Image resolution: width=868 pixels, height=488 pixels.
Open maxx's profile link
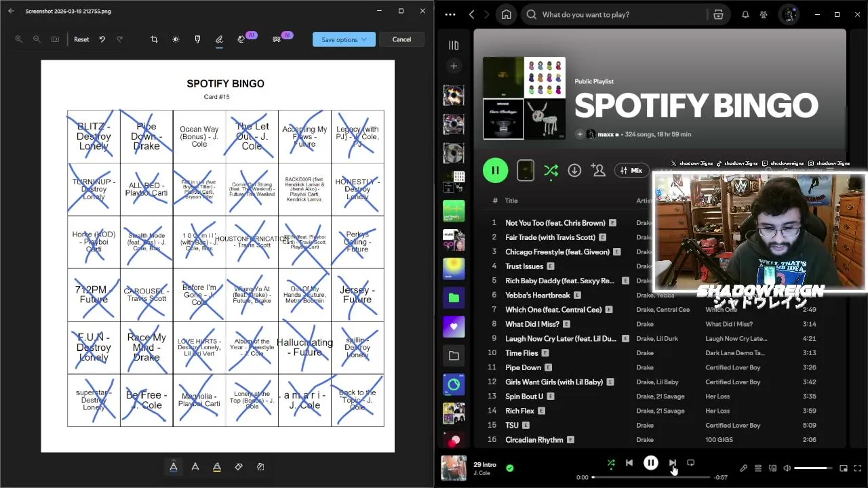pos(606,134)
